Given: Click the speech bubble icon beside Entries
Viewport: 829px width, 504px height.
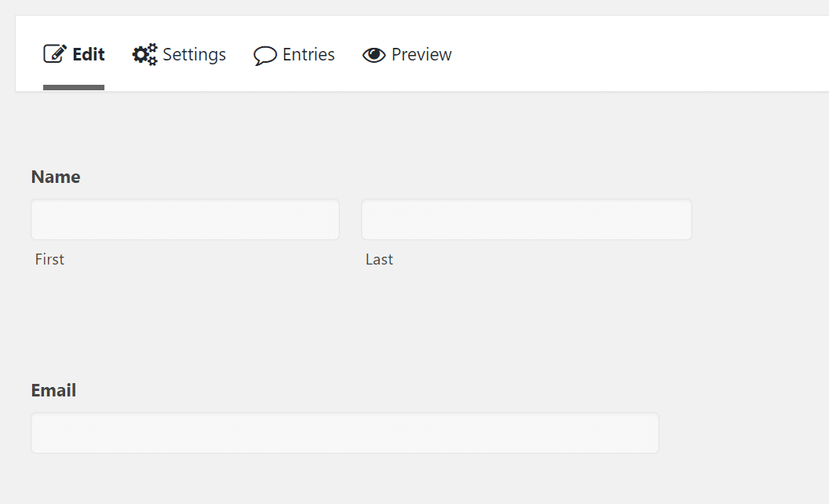Looking at the screenshot, I should (267, 56).
